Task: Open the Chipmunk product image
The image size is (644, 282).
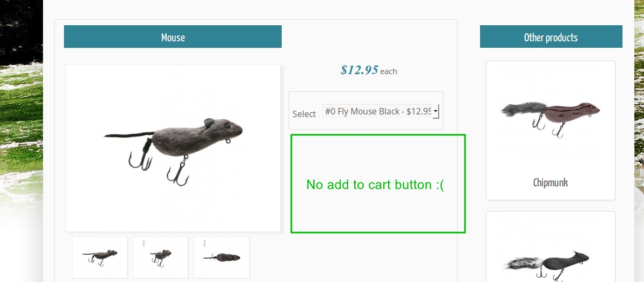Action: (x=550, y=115)
